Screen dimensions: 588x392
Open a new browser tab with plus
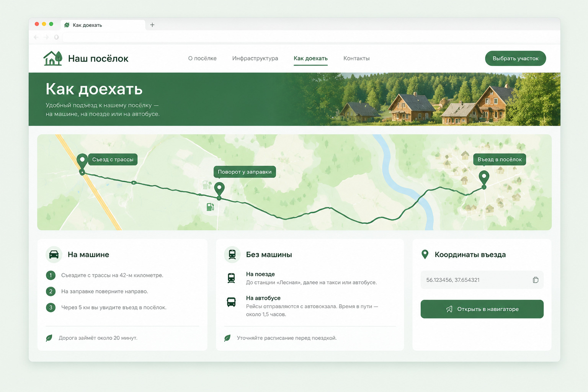click(x=152, y=25)
